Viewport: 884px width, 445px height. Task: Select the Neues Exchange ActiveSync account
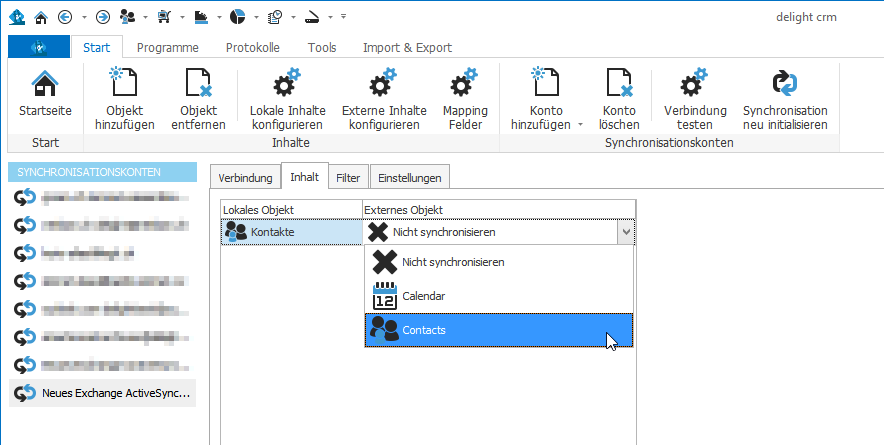[103, 393]
